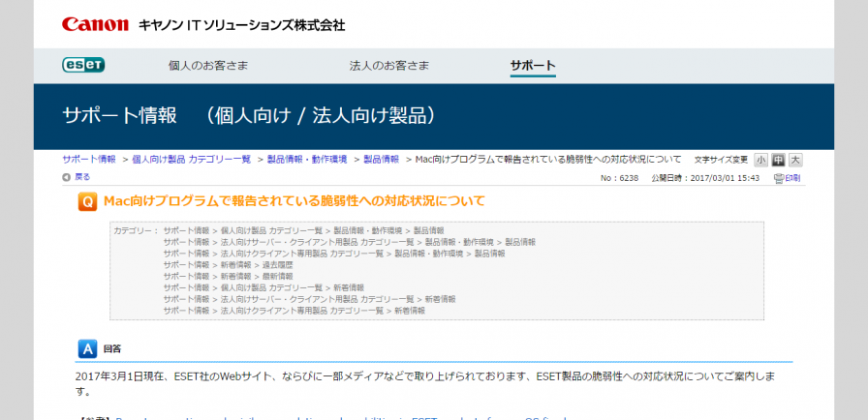Open 新着情報 at end of 法人向けサーバー・クライアント用製品 row

[x=440, y=300]
